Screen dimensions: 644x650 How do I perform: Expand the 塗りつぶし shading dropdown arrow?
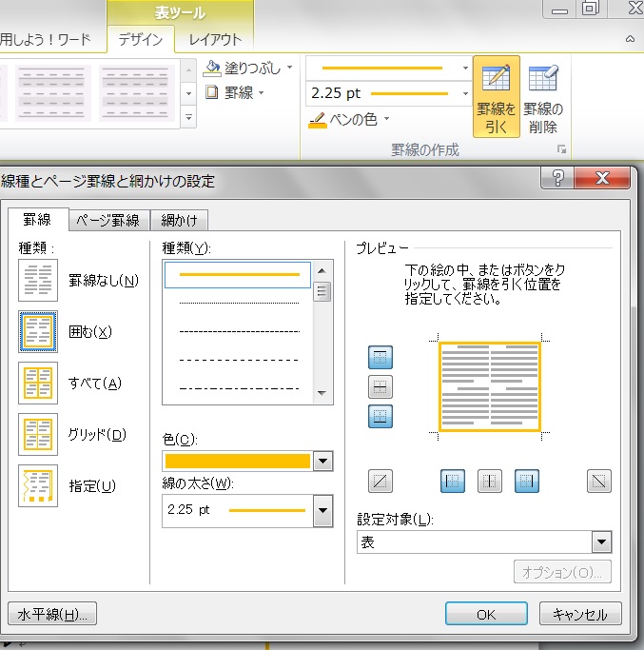point(290,68)
